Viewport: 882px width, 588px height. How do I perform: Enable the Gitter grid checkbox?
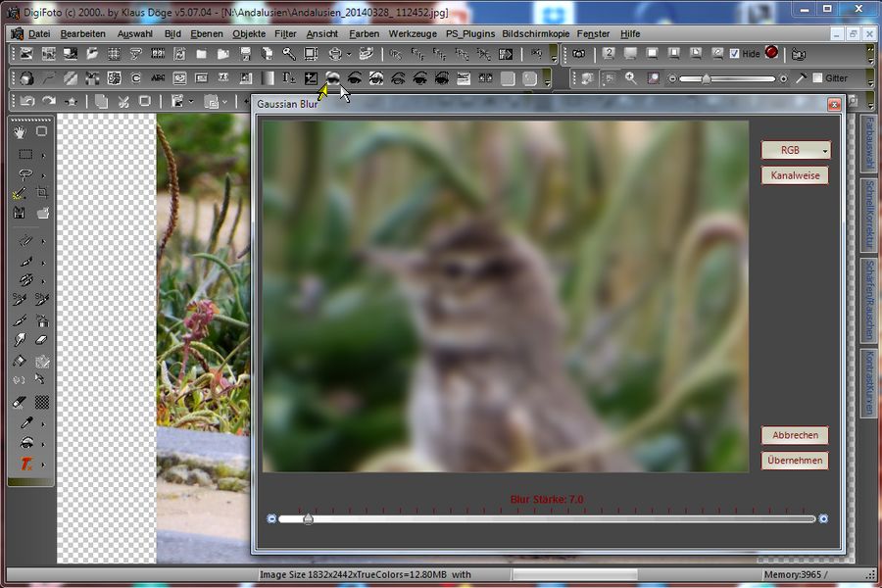tap(818, 78)
